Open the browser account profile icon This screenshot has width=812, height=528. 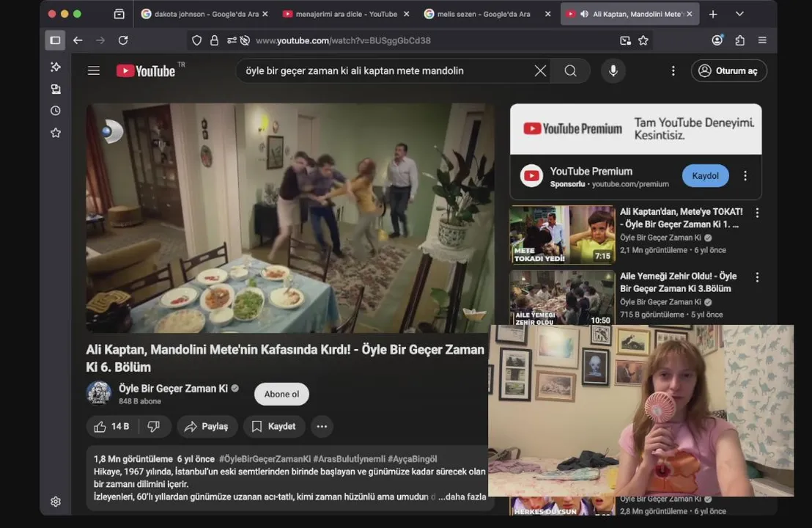pos(717,40)
